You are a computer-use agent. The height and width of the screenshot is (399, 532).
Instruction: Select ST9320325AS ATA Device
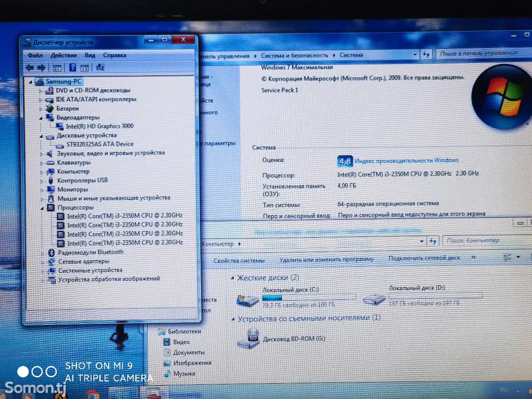click(100, 144)
